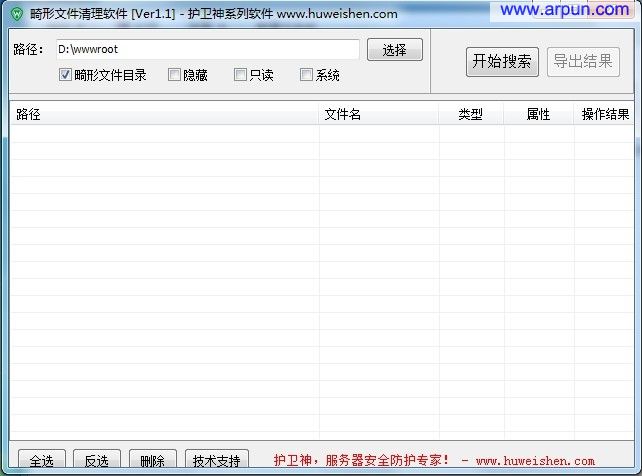Check the 系统 system attribute checkbox
This screenshot has width=642, height=476.
306,75
